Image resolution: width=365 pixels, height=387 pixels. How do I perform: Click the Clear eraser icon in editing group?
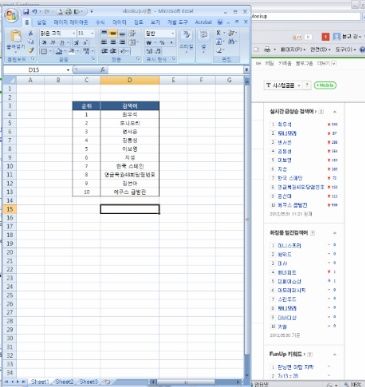point(219,51)
